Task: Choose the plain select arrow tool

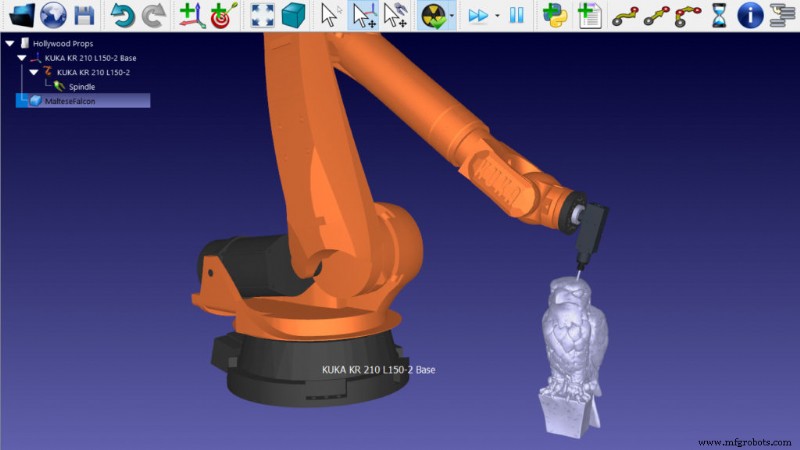Action: [331, 15]
